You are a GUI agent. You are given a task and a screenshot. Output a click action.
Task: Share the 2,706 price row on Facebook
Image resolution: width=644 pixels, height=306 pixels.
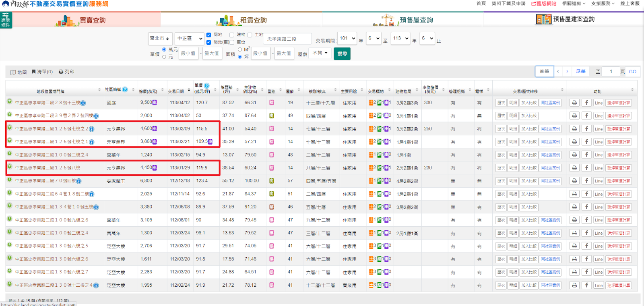(586, 246)
